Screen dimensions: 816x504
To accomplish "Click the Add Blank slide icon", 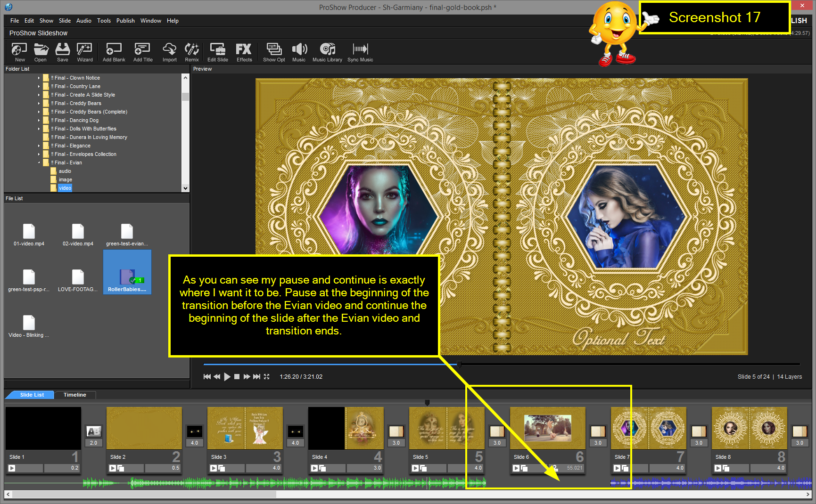I will (x=114, y=52).
